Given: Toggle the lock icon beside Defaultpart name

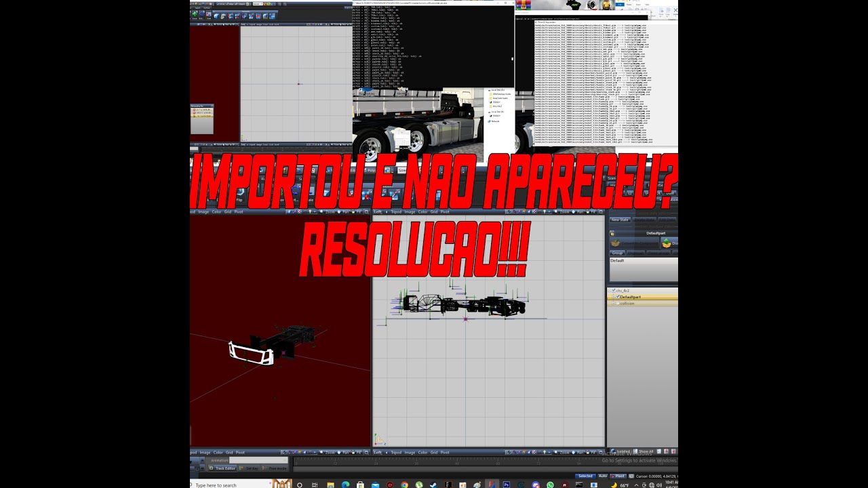Looking at the screenshot, I should [612, 233].
